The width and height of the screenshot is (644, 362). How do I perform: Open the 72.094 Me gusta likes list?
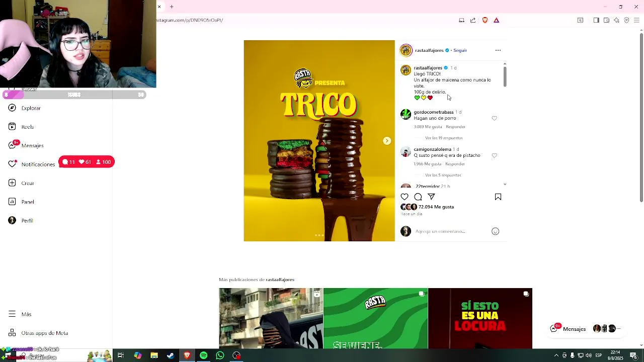436,207
